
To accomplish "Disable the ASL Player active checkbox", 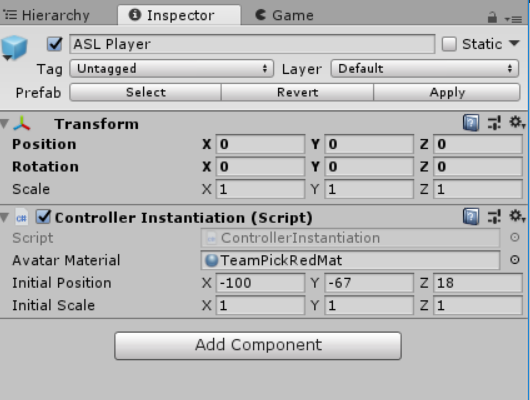I will coord(54,44).
